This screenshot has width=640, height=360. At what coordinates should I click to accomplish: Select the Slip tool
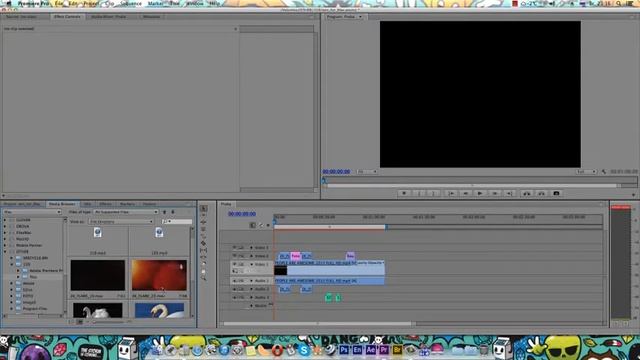pos(204,250)
